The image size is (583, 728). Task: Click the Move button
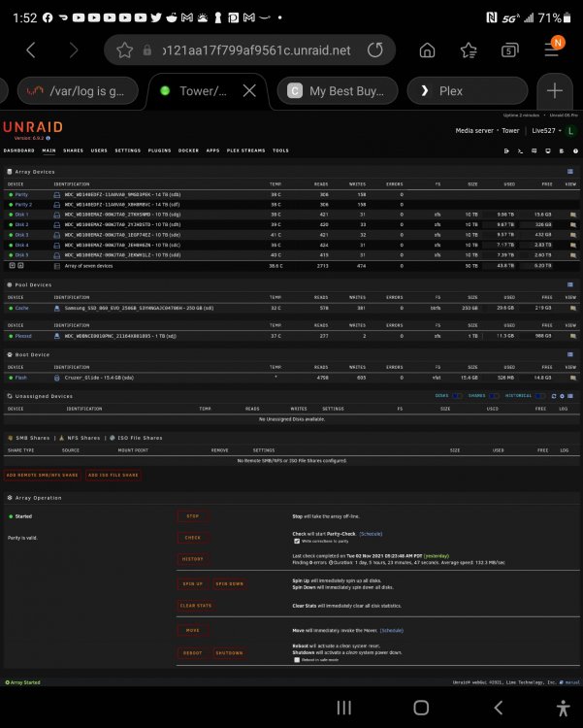tap(193, 630)
